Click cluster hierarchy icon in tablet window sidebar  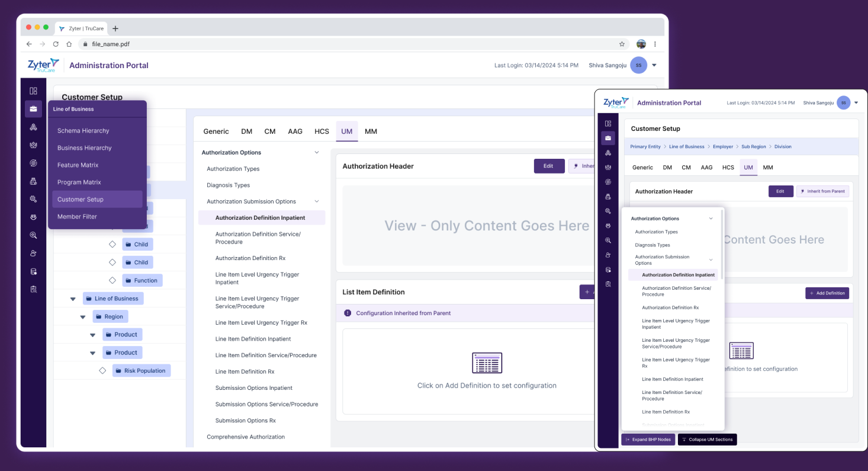607,153
